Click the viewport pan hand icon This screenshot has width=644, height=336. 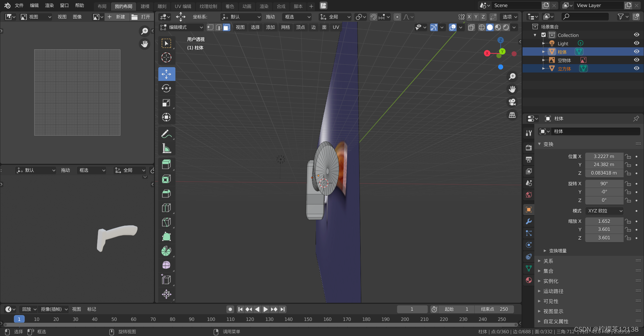pos(512,89)
